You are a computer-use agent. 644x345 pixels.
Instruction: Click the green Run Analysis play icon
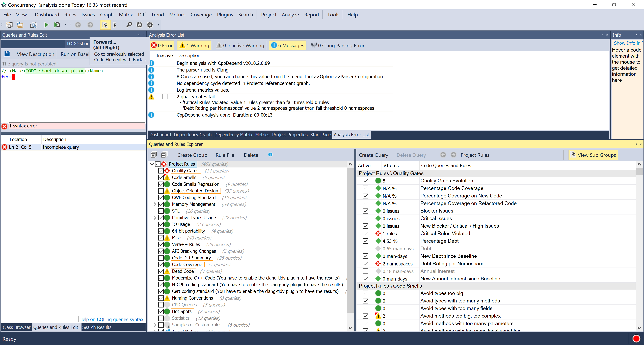pos(46,25)
